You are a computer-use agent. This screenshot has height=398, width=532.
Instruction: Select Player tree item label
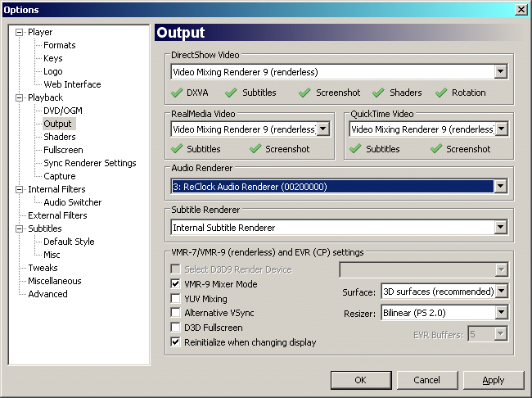click(40, 32)
